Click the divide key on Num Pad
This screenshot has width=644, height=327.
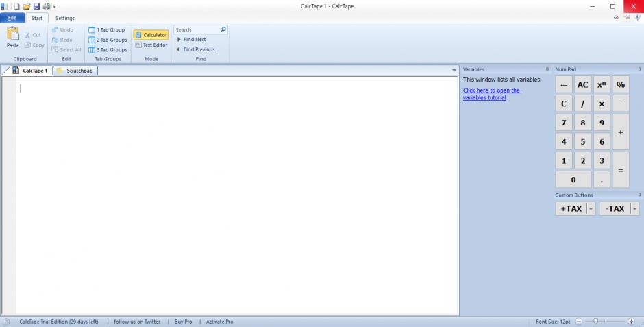[582, 104]
